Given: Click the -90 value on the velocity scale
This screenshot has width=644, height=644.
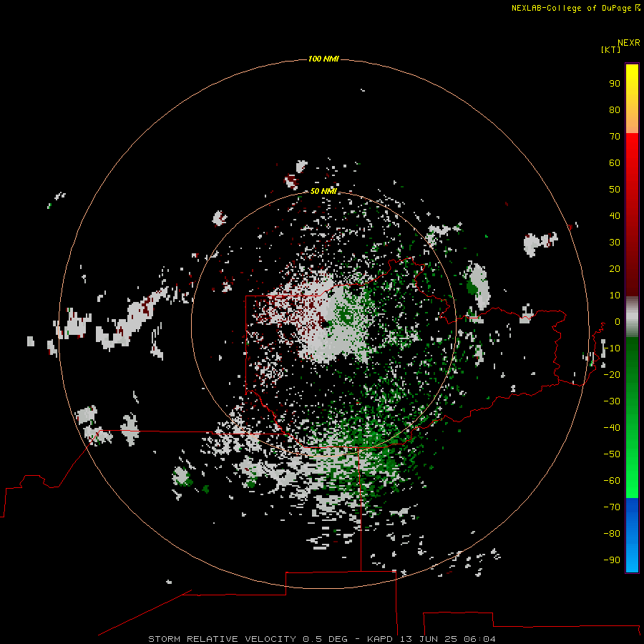Looking at the screenshot, I should click(612, 560).
